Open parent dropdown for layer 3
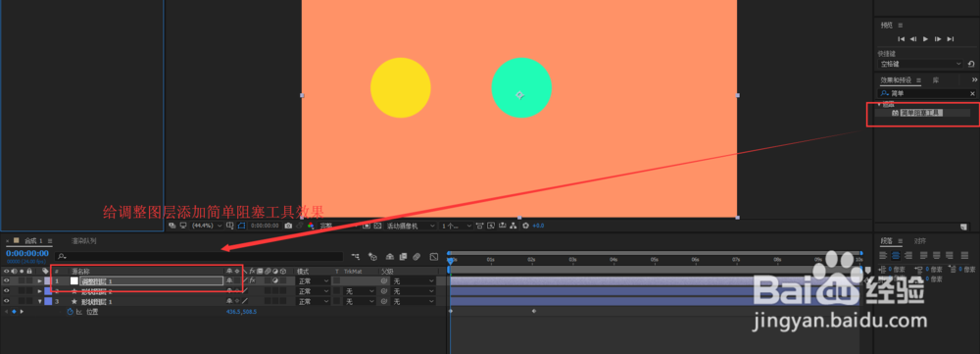980x354 pixels. pyautogui.click(x=414, y=301)
